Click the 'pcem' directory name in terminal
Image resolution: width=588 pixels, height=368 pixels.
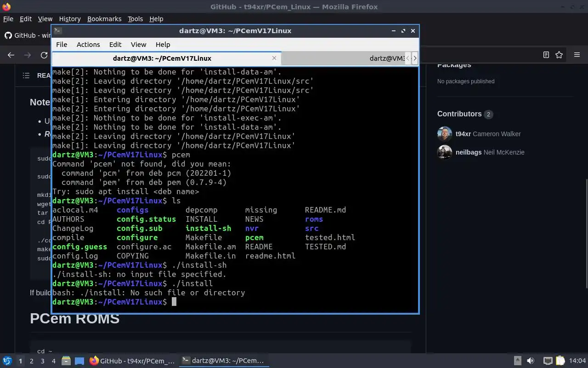coord(254,237)
